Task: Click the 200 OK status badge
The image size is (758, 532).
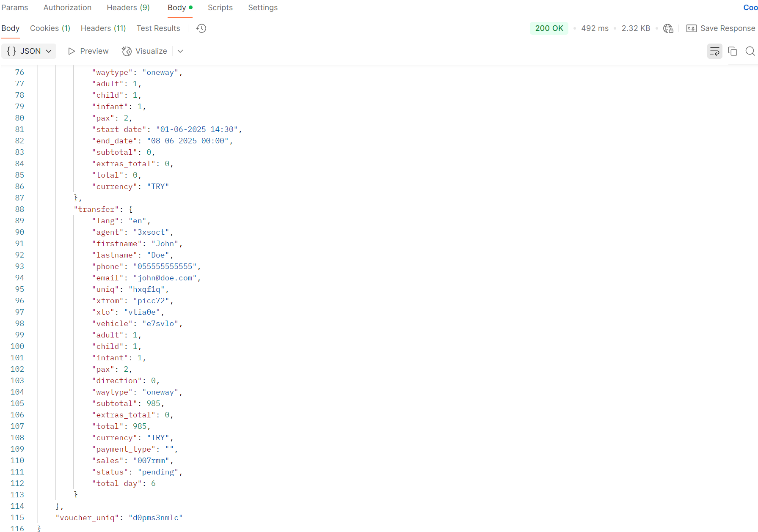Action: (x=549, y=28)
